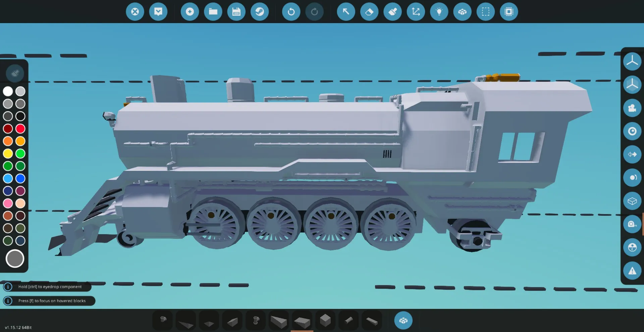Open the component inventory blocks button
This screenshot has height=332, width=644.
(403, 321)
